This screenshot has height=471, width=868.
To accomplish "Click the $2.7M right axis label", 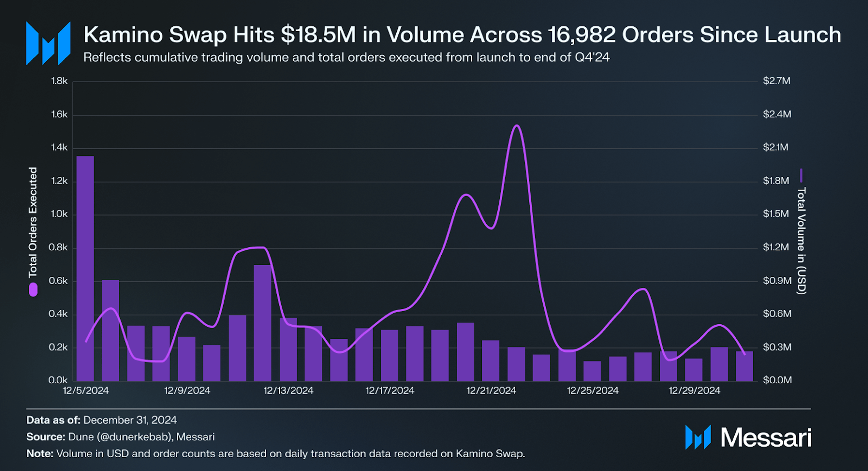I will coord(776,81).
